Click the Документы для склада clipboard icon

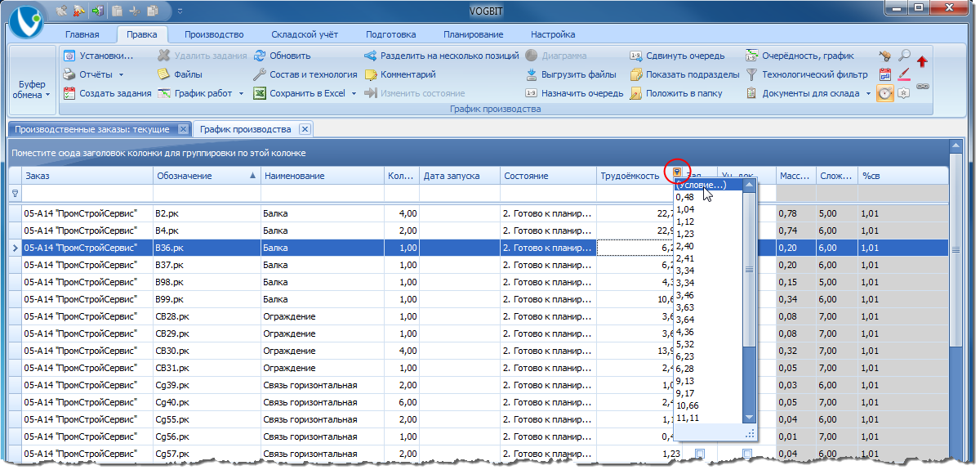coord(752,94)
